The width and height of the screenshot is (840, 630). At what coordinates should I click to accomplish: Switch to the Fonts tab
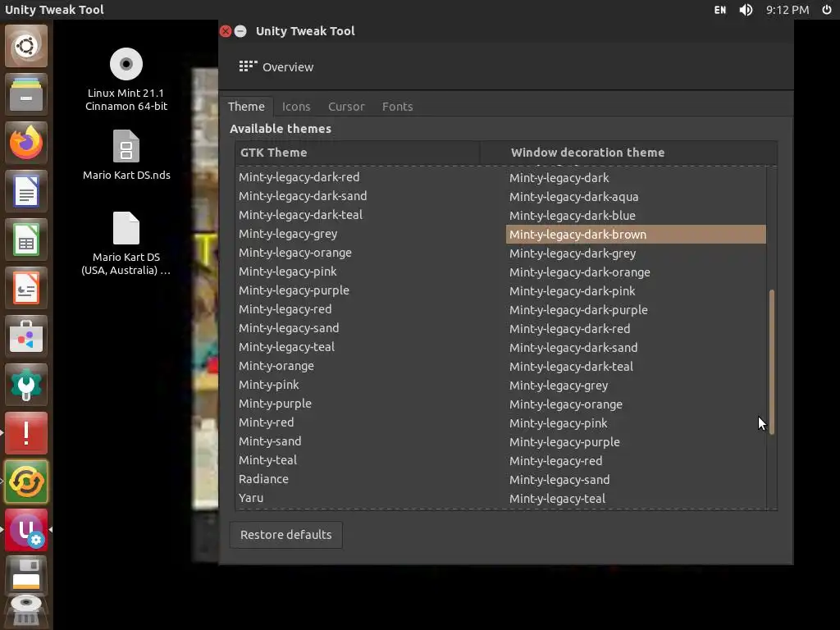point(398,106)
